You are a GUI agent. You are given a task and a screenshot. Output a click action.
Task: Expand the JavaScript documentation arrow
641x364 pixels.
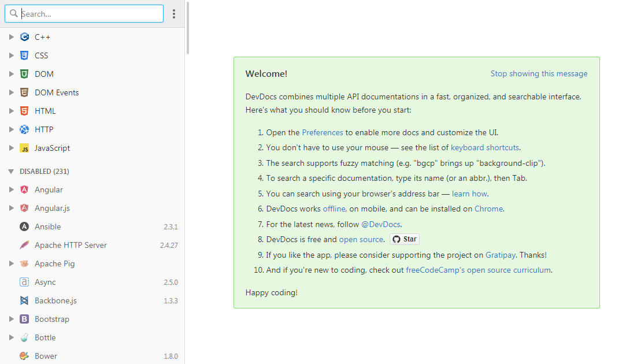12,148
